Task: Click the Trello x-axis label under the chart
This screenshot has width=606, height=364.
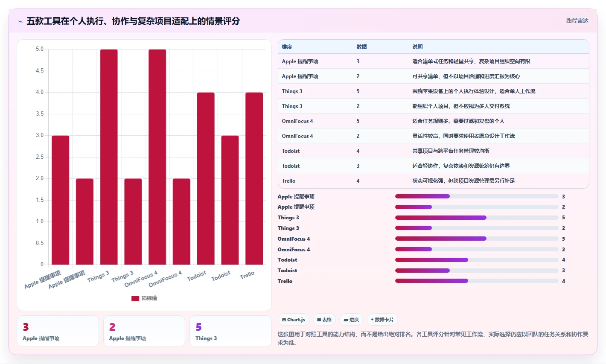Action: (247, 275)
